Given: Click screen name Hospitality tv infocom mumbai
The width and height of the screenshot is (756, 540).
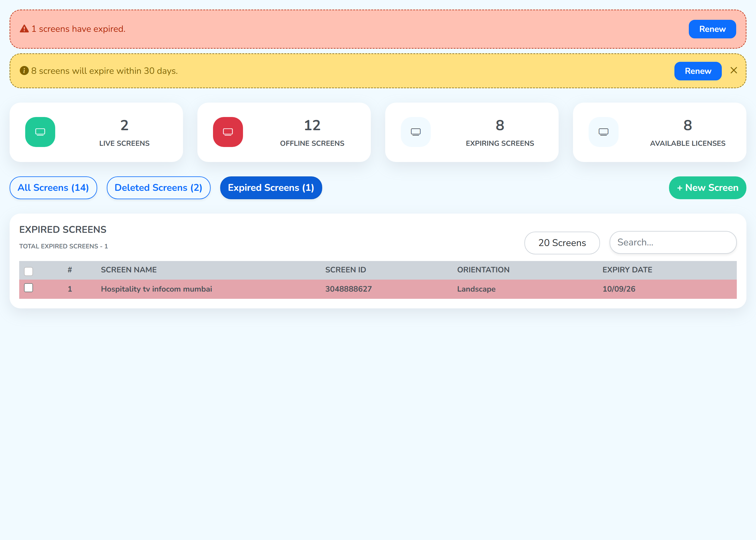Looking at the screenshot, I should pyautogui.click(x=157, y=289).
